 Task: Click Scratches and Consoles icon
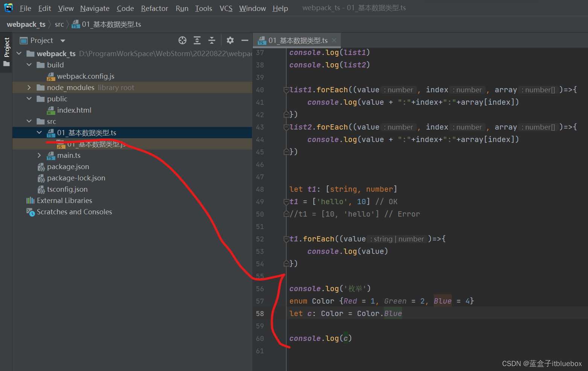tap(30, 212)
